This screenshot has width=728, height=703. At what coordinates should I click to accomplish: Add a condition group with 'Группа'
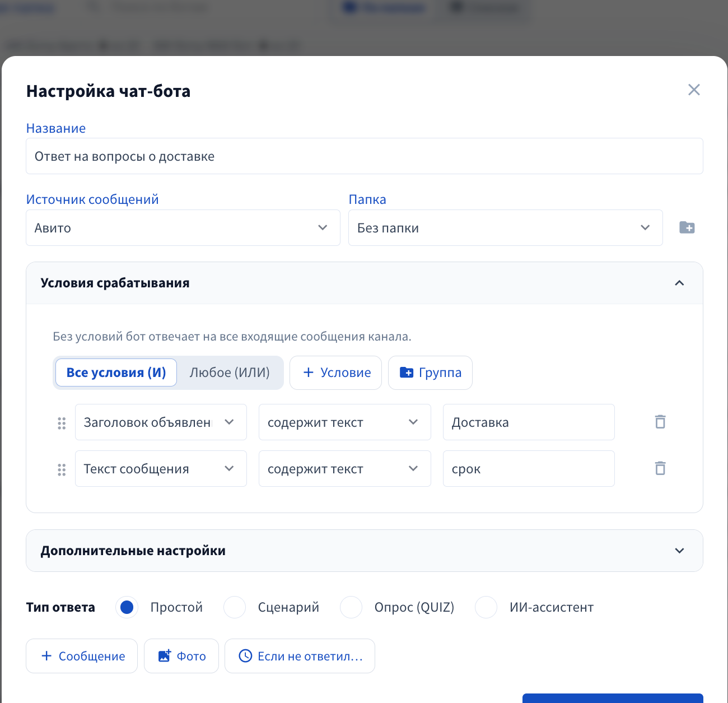(x=430, y=373)
